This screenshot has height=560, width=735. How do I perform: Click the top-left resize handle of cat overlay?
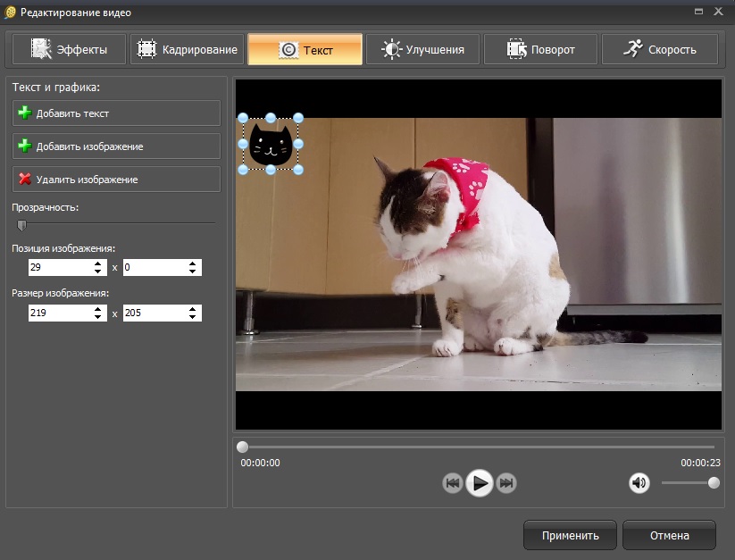[x=243, y=118]
